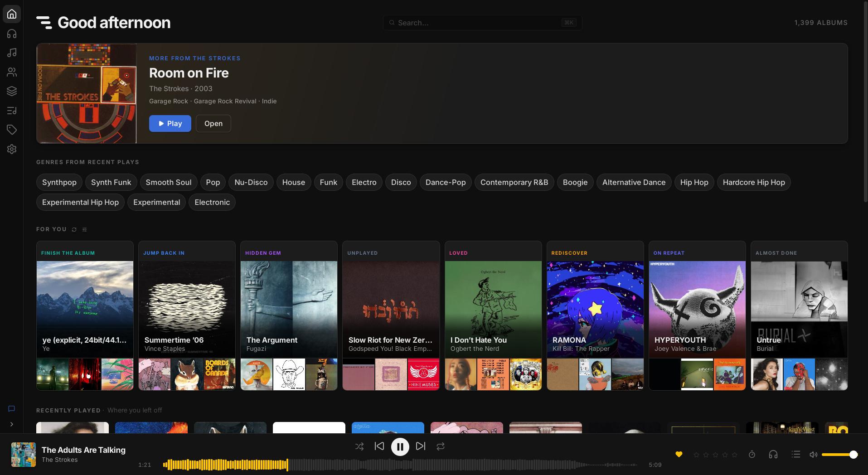Open Settings gear in the sidebar
Image resolution: width=868 pixels, height=475 pixels.
(12, 149)
